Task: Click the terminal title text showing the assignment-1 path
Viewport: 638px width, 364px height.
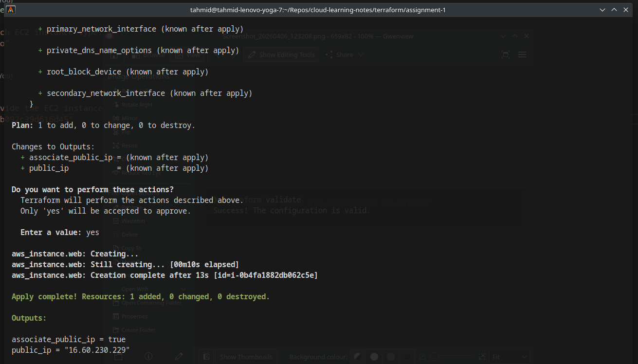Action: tap(318, 10)
